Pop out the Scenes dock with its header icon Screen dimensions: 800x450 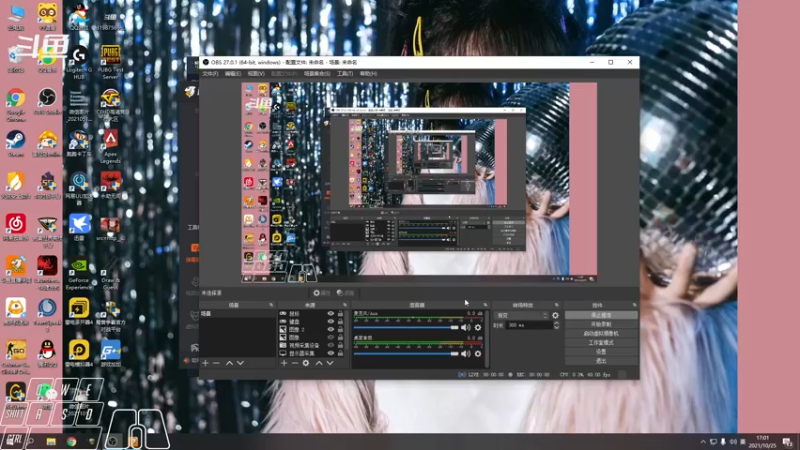click(271, 305)
